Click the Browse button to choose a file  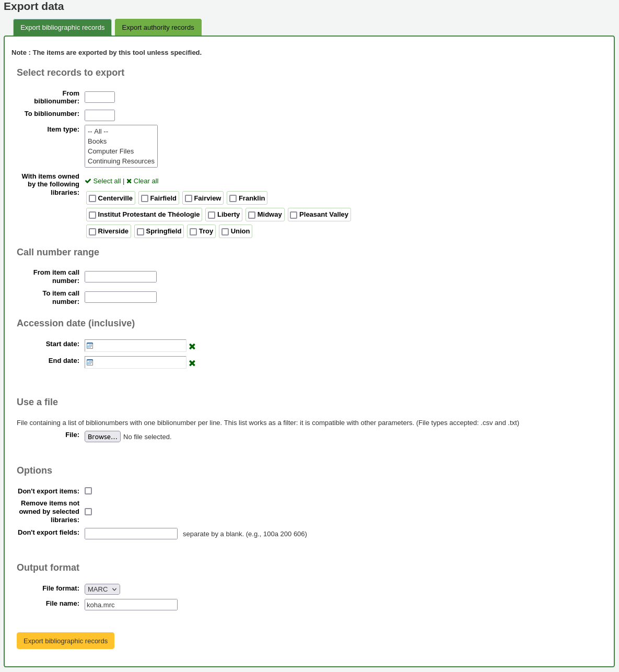coord(102,436)
